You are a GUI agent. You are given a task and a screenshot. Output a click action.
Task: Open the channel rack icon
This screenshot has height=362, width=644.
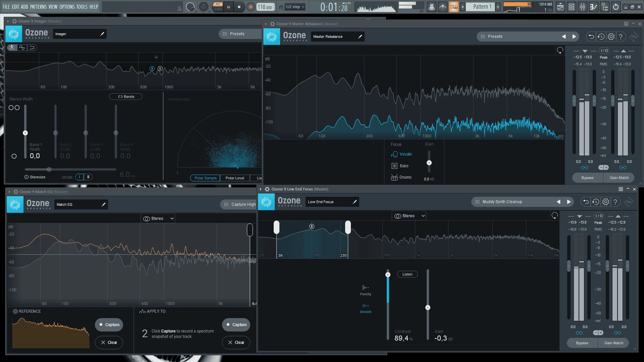tap(572, 7)
